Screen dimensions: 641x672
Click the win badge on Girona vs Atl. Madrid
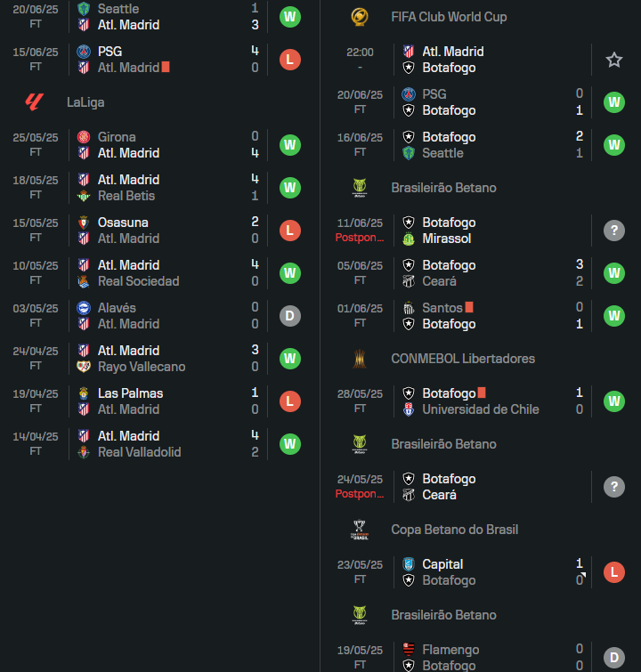point(290,145)
